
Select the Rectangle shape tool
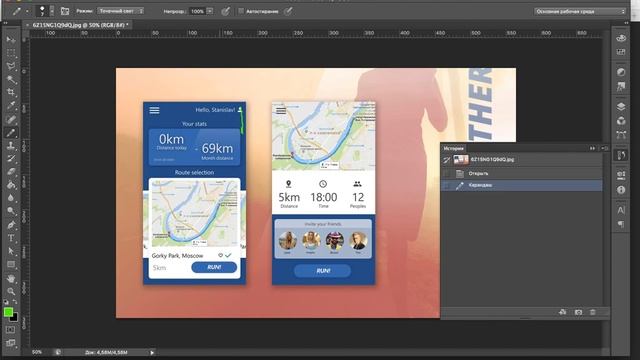coord(11,264)
